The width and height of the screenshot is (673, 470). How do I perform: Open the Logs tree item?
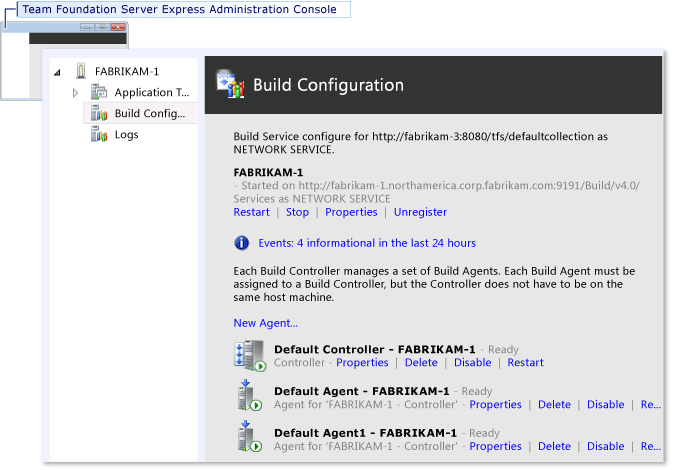click(x=127, y=135)
